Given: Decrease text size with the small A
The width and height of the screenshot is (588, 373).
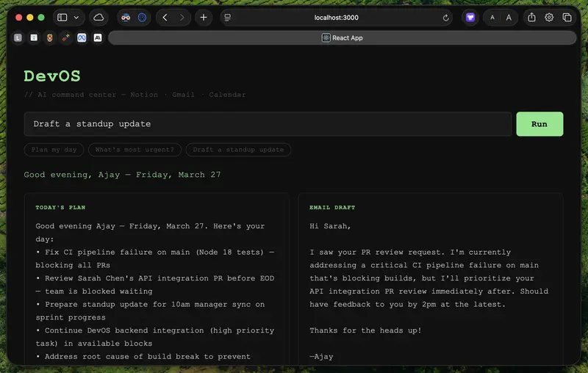Looking at the screenshot, I should pos(492,18).
